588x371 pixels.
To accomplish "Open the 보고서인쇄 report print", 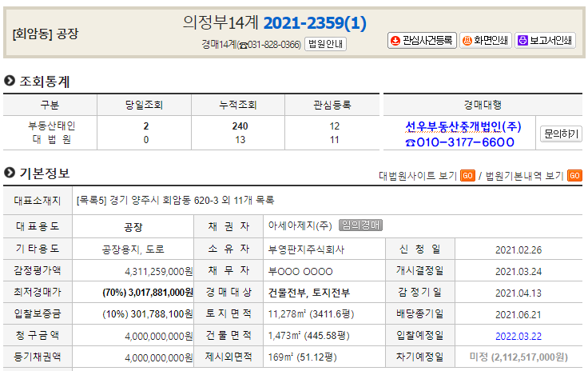I will [545, 40].
